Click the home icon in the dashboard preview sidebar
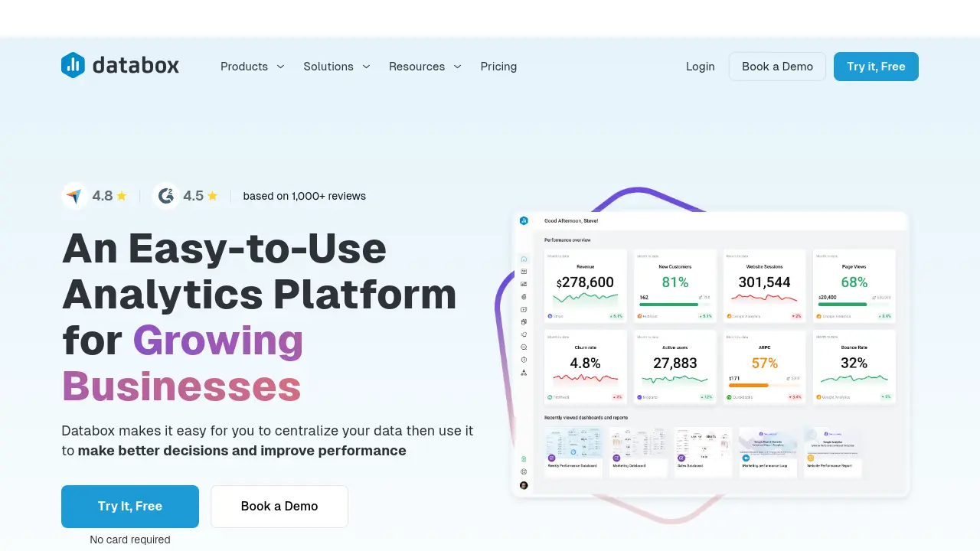Screen dimensions: 980x551 tap(524, 259)
